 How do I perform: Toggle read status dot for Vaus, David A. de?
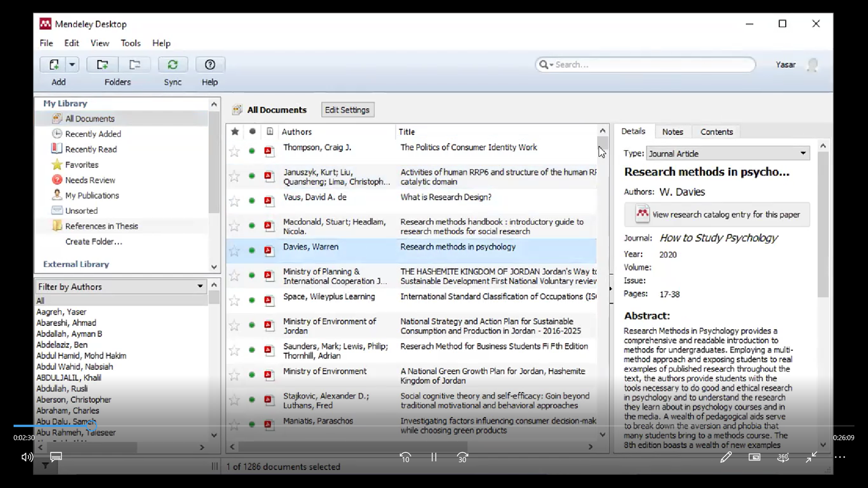(x=251, y=201)
